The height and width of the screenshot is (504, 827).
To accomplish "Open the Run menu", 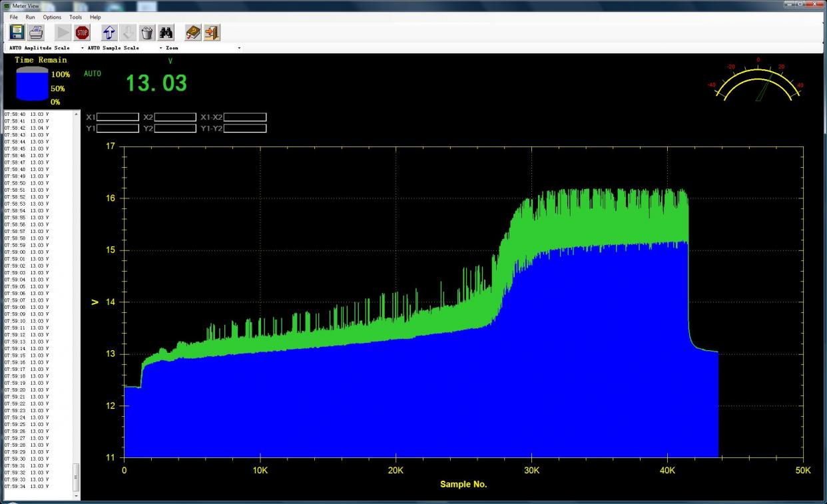I will (31, 17).
